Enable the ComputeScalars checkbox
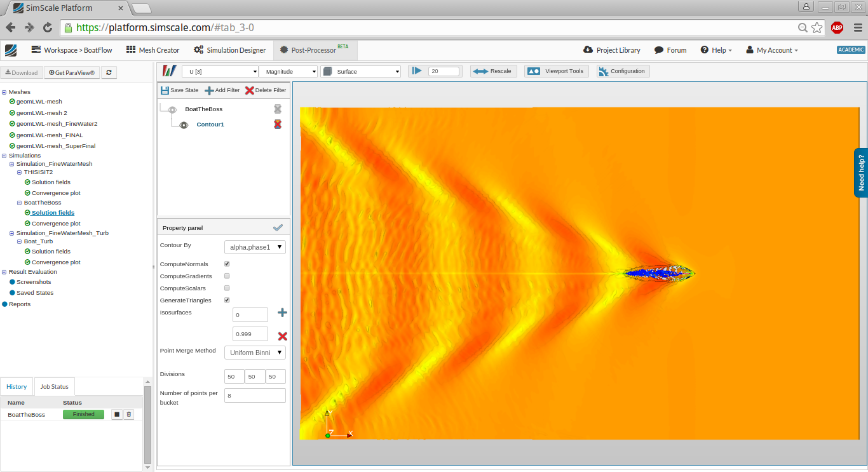 click(x=227, y=288)
